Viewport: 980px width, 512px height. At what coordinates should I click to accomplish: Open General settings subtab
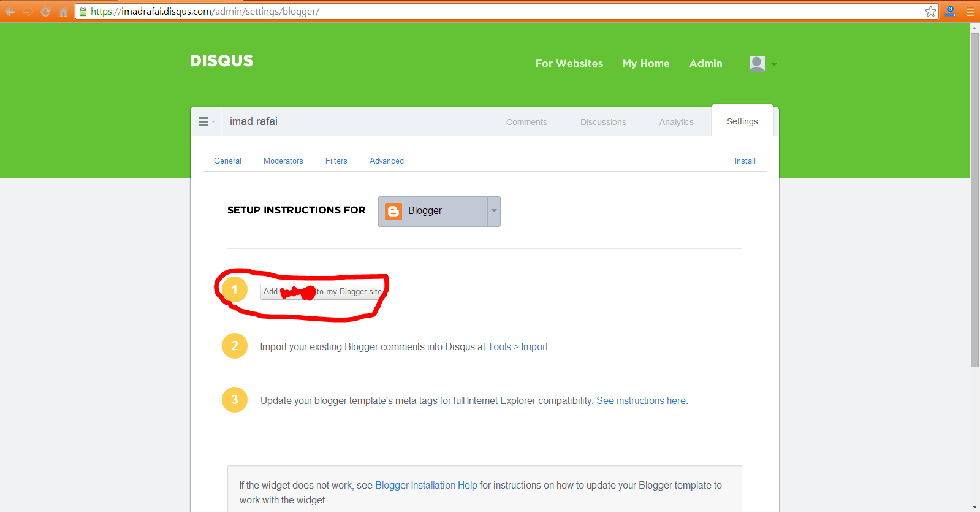227,161
